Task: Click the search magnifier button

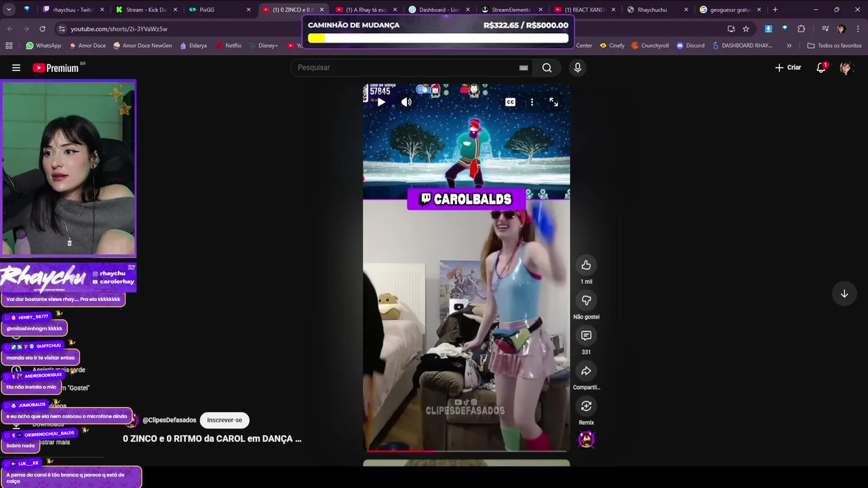Action: tap(547, 68)
